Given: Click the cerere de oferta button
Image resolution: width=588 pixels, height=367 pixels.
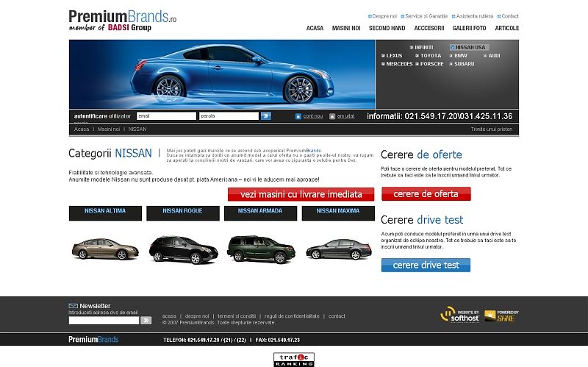Looking at the screenshot, I should pyautogui.click(x=426, y=194).
